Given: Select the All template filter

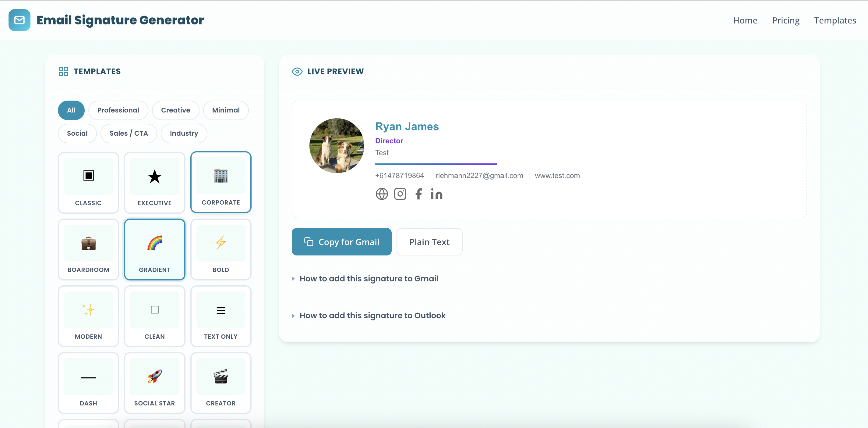Looking at the screenshot, I should tap(71, 110).
